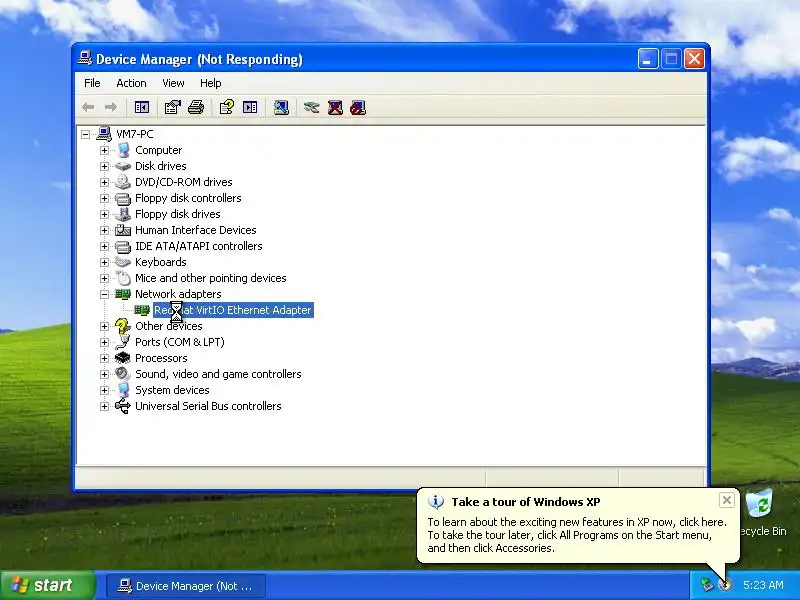
Task: Select the DVD/CD-ROM drives icon
Action: (123, 182)
